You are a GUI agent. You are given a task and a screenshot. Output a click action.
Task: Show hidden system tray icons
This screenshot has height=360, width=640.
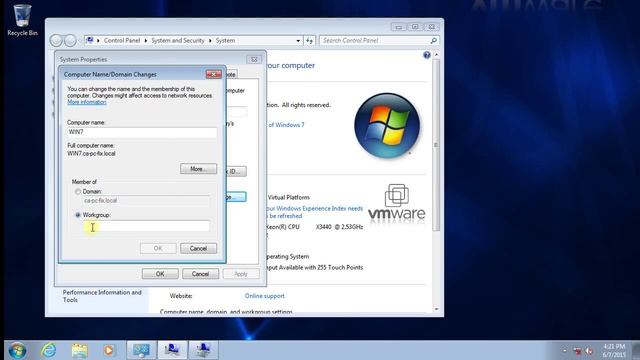[x=565, y=351]
